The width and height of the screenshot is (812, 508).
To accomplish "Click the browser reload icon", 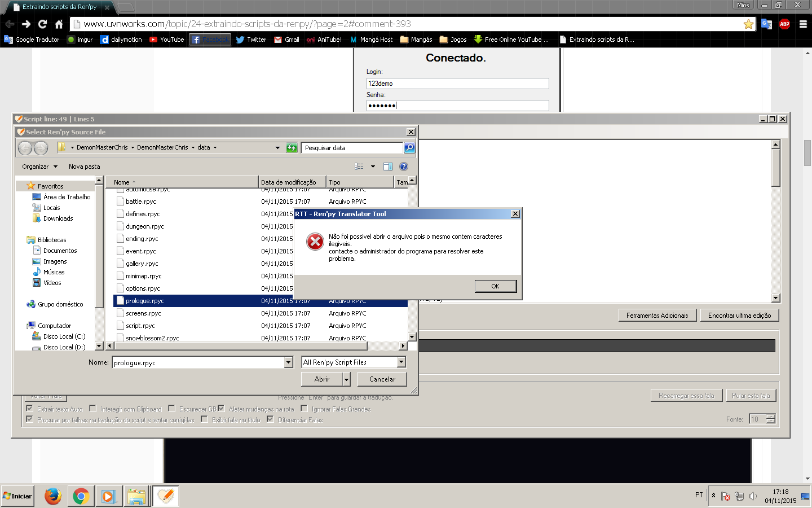I will (x=42, y=24).
